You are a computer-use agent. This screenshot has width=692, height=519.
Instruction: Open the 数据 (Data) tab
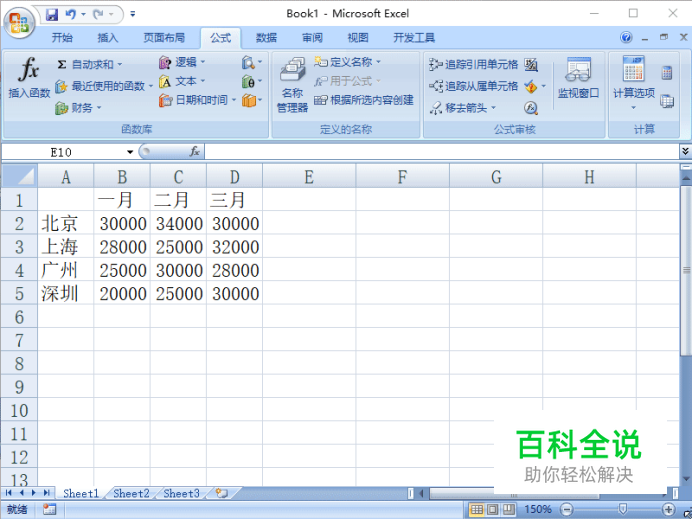point(267,38)
